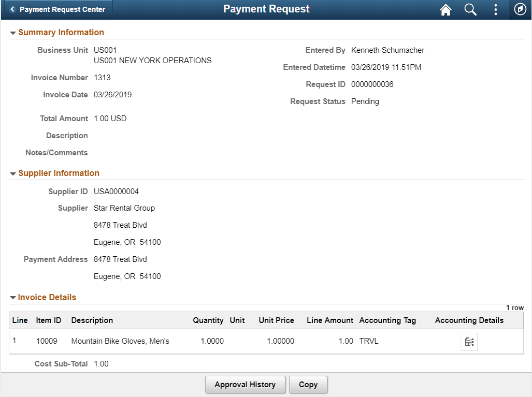Select the Payment Request page title
This screenshot has height=397, width=532.
tap(266, 9)
